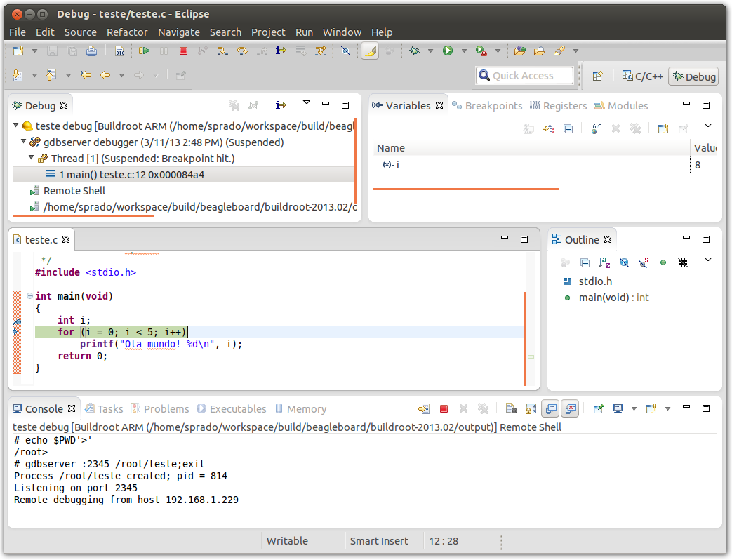Open the Refactor menu
The width and height of the screenshot is (732, 560).
[127, 32]
